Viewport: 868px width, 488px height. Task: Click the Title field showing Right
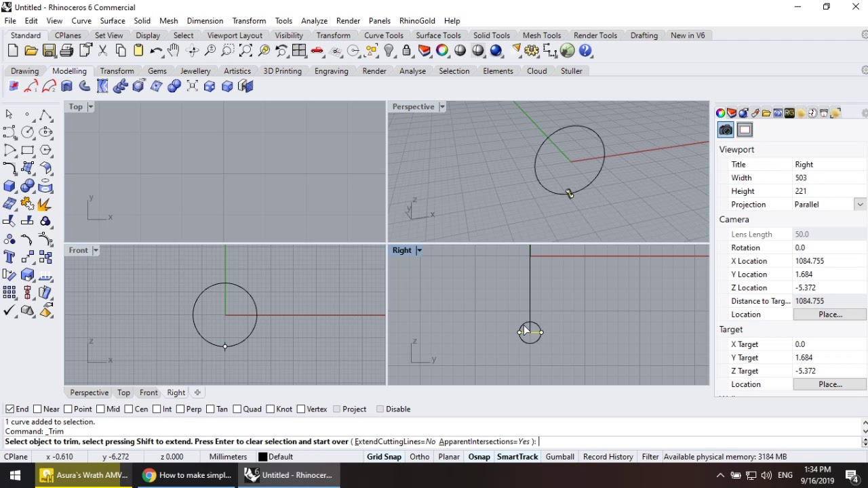click(829, 165)
